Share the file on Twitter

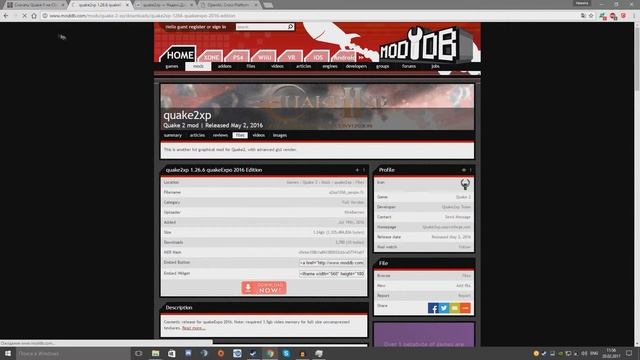444,308
